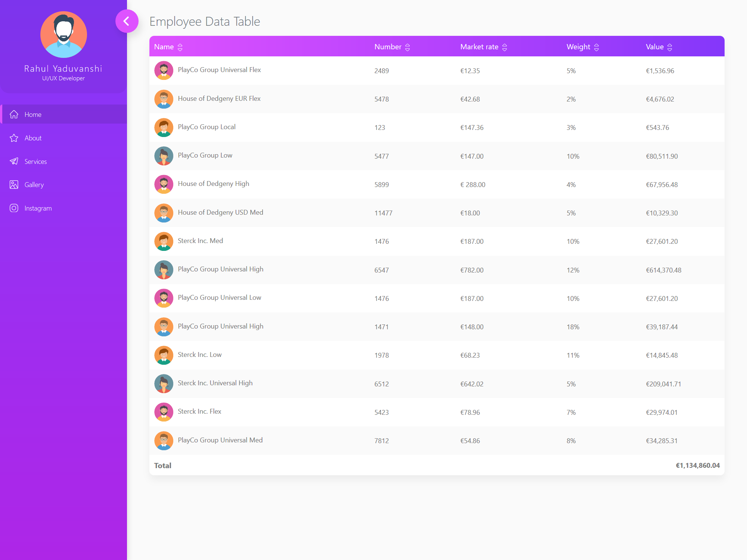
Task: Open the About menu item
Action: pos(33,138)
